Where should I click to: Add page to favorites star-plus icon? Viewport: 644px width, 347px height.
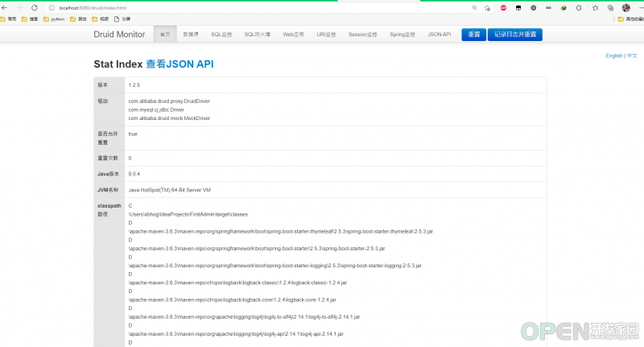point(487,8)
